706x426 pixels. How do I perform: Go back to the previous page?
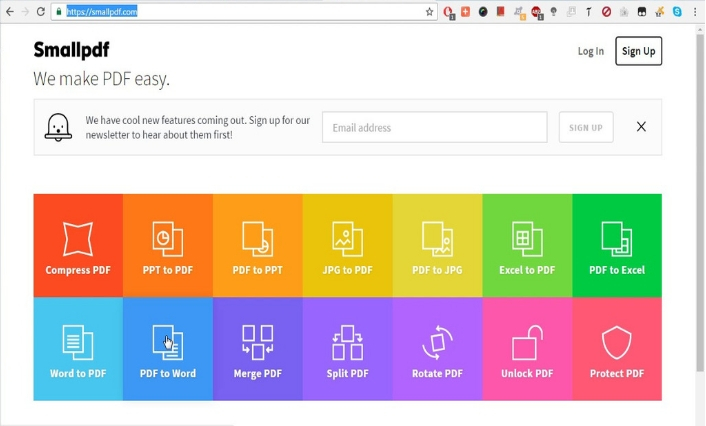pos(9,12)
